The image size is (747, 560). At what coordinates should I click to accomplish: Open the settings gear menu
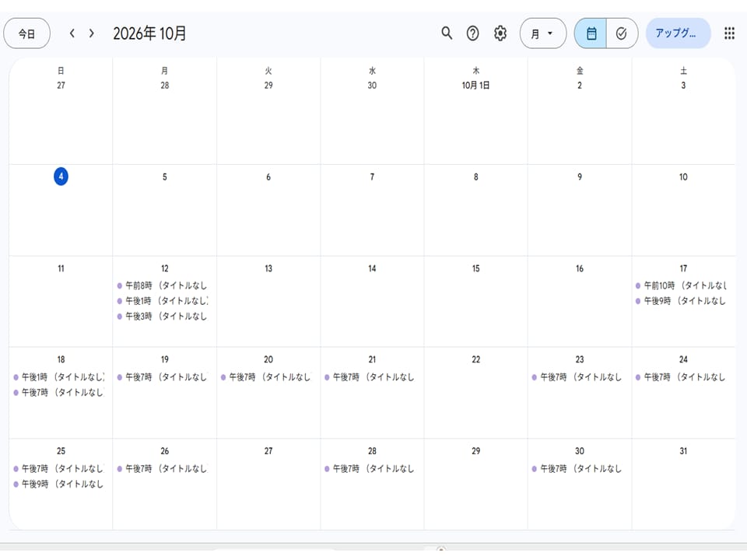point(500,33)
